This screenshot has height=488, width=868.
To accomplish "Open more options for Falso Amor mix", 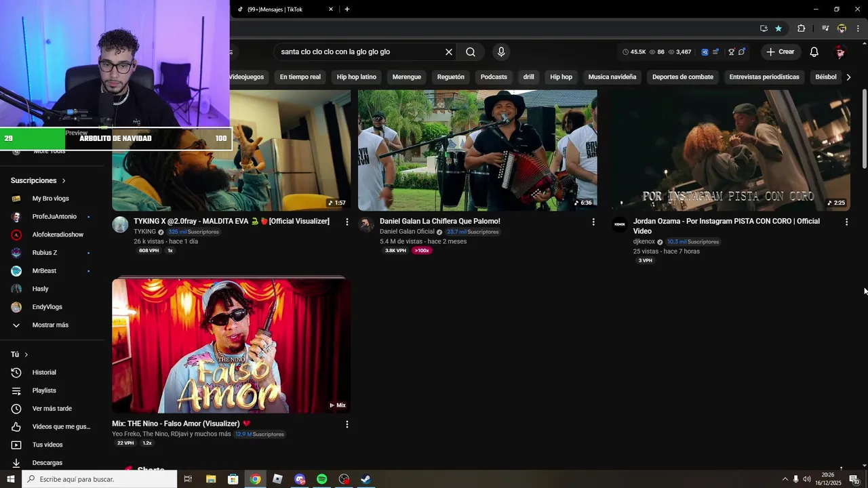I will pos(347,424).
